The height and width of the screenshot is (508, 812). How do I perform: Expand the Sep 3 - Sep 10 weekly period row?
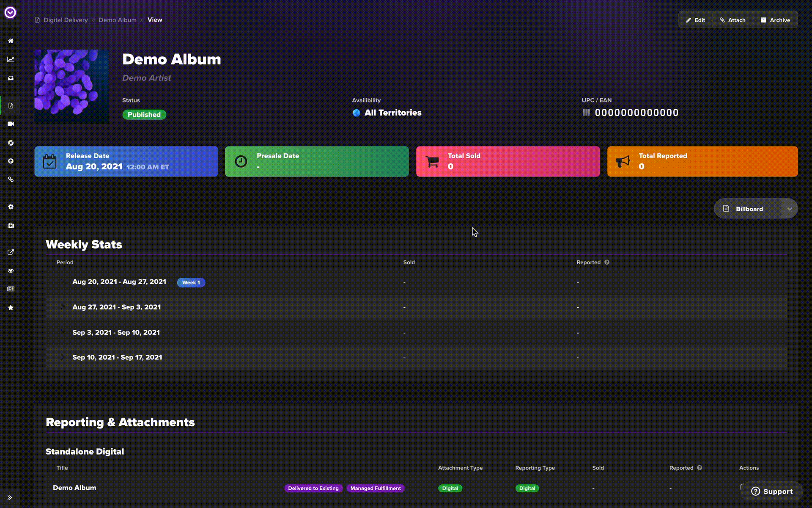(x=63, y=332)
